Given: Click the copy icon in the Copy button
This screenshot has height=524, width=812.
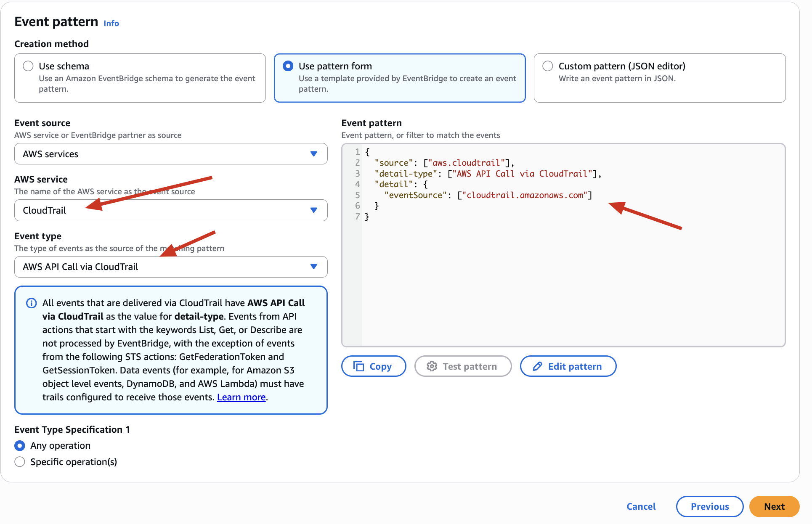Looking at the screenshot, I should tap(358, 366).
